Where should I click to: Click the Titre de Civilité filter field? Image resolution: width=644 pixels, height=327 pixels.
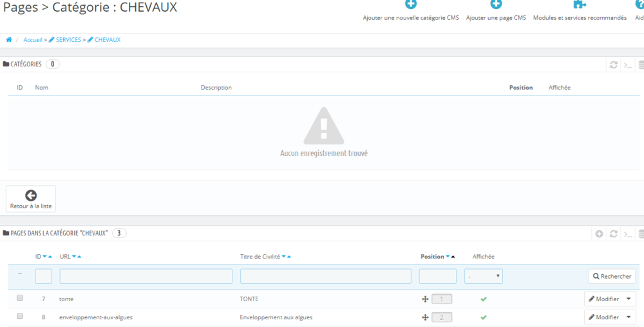pos(326,277)
